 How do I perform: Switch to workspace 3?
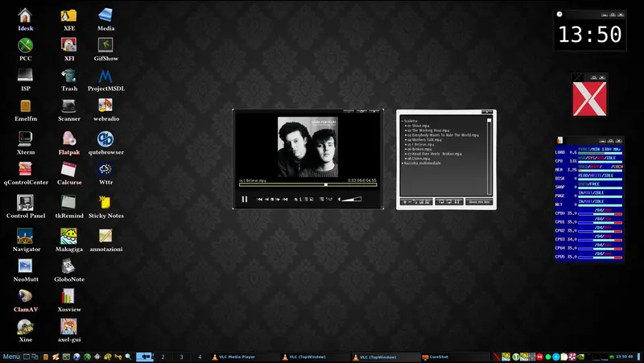pos(182,357)
